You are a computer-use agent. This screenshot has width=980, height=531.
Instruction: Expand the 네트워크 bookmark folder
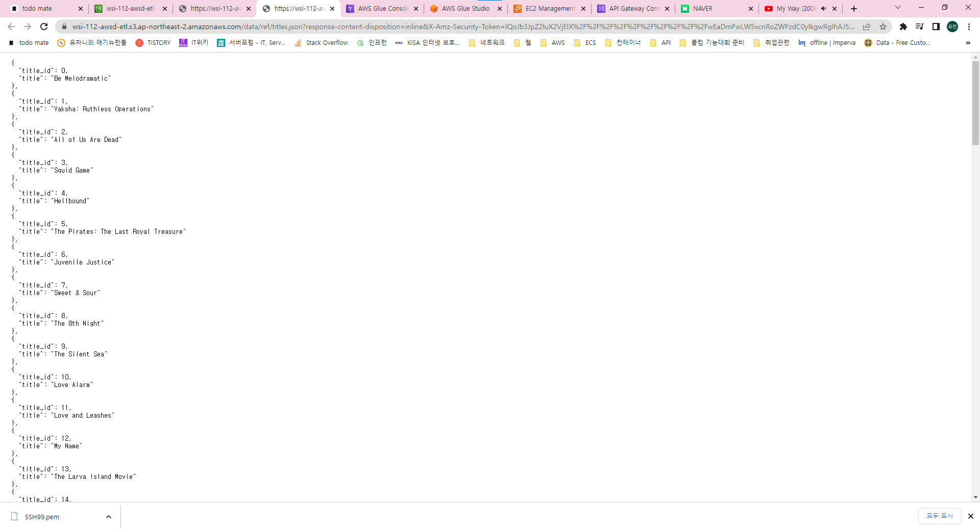[x=486, y=43]
